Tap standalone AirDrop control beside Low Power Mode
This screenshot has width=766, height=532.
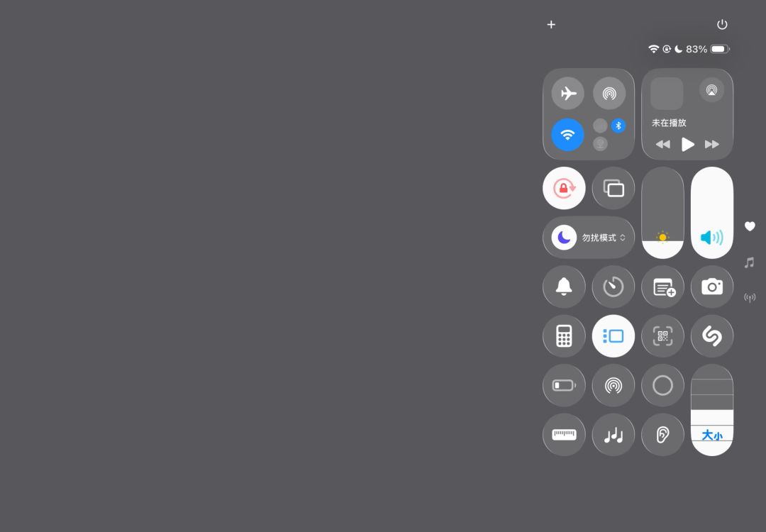tap(613, 385)
